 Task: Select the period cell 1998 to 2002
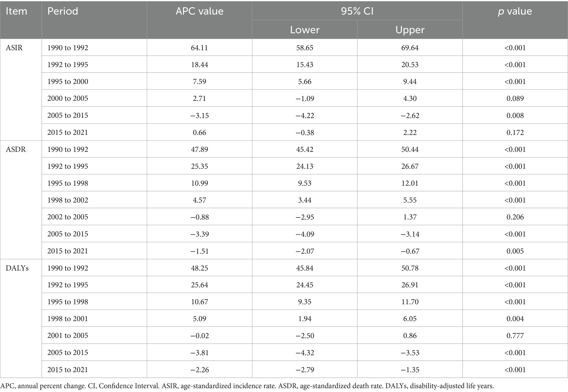pyautogui.click(x=68, y=200)
